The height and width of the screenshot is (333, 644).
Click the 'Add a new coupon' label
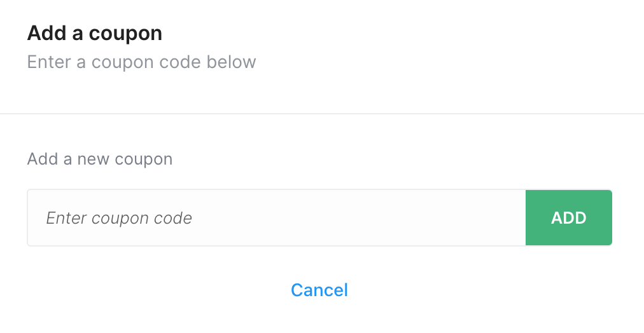(100, 159)
